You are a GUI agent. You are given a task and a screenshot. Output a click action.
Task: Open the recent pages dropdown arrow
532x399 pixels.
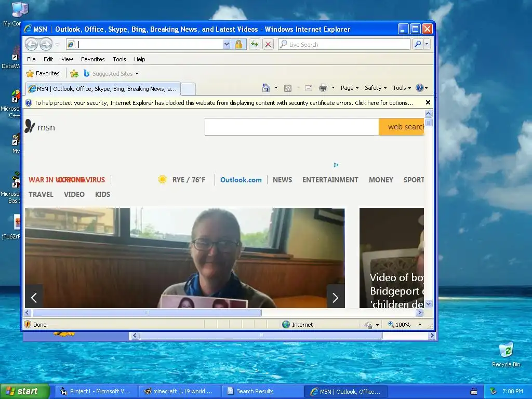pos(57,45)
